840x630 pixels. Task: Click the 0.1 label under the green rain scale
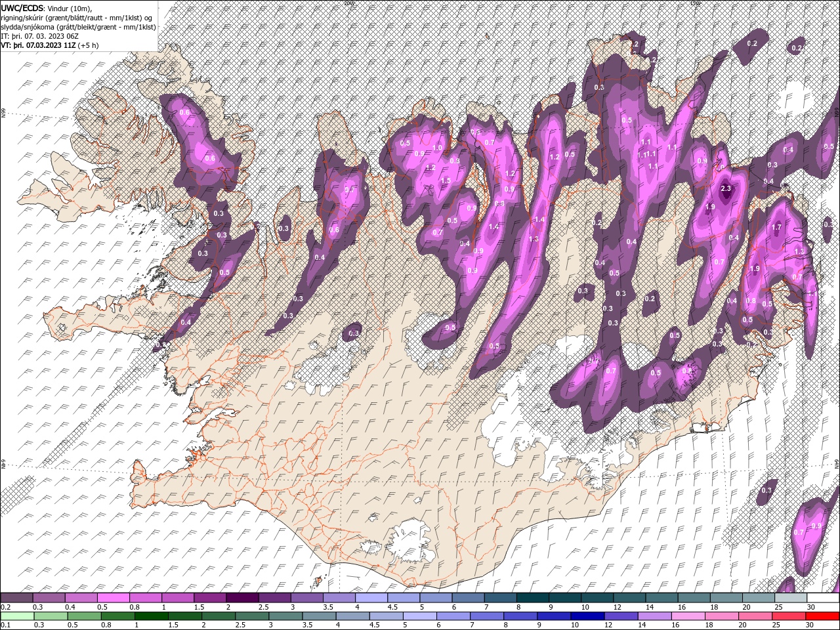pyautogui.click(x=6, y=625)
